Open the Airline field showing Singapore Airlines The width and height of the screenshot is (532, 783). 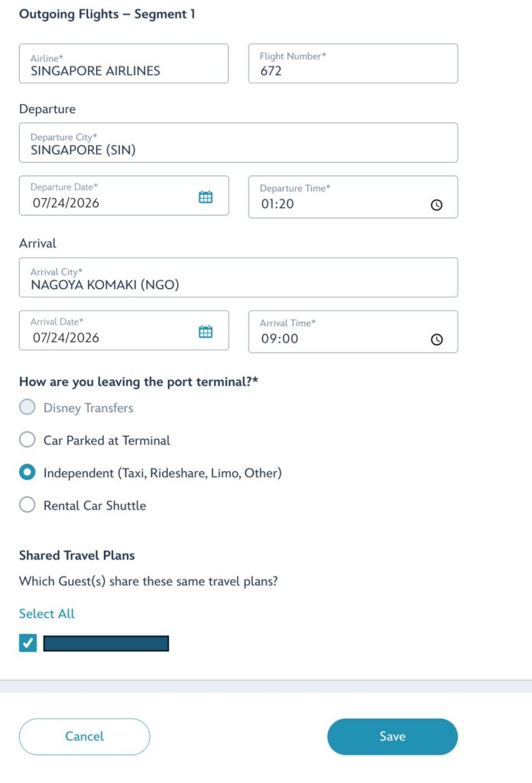[x=124, y=63]
